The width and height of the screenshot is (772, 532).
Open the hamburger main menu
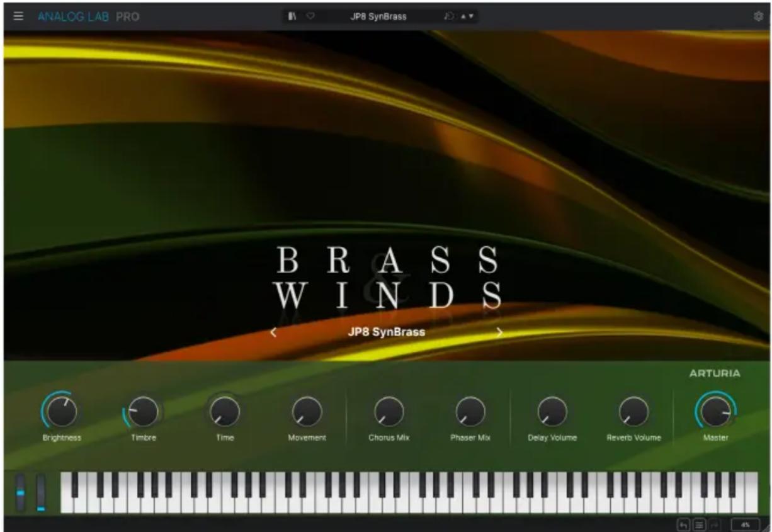click(19, 17)
